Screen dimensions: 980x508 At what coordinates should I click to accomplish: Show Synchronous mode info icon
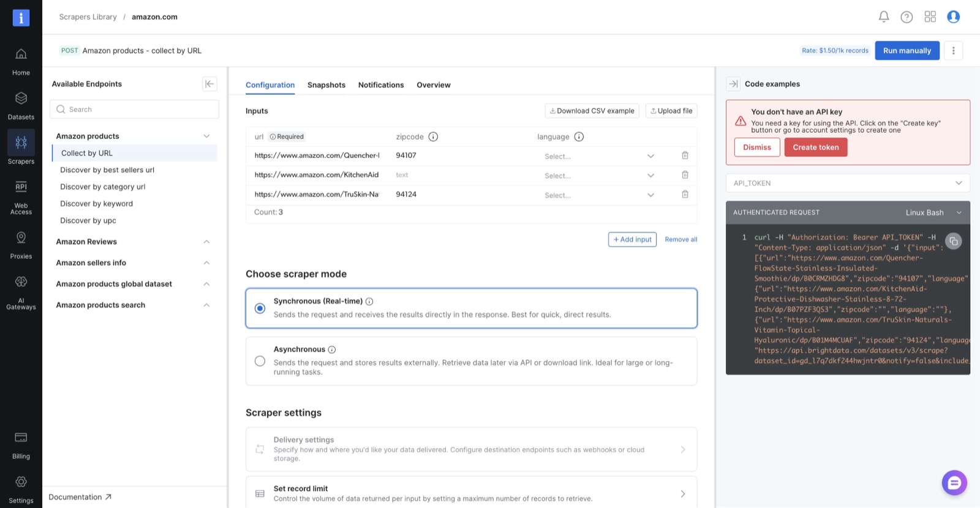pos(369,301)
